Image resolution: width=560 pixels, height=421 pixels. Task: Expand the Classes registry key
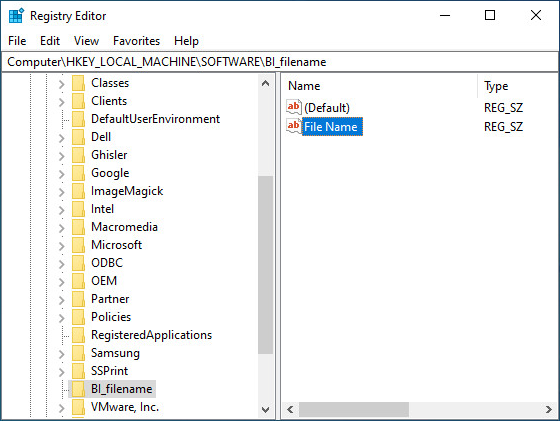(x=61, y=84)
